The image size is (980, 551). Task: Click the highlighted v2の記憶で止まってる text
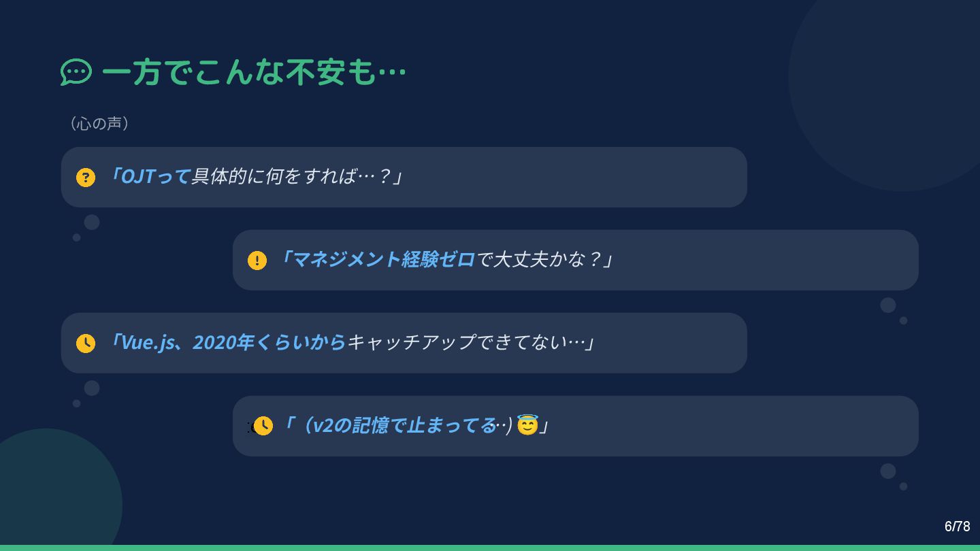pos(404,426)
